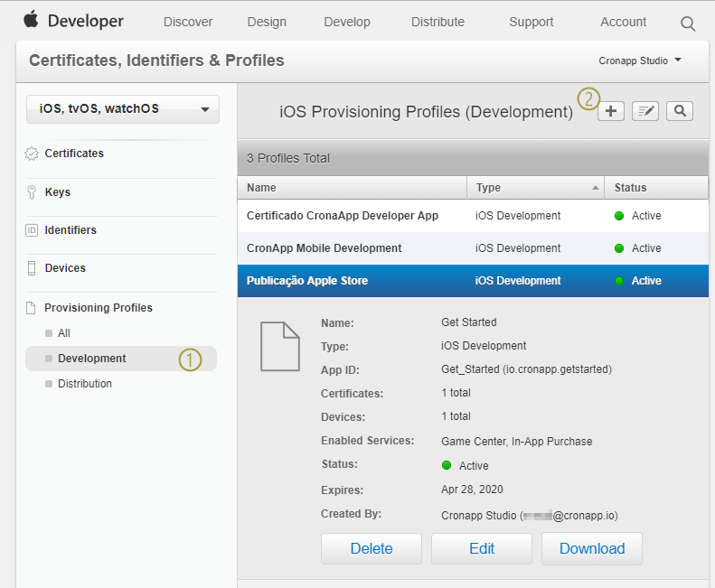The width and height of the screenshot is (715, 588).
Task: Search profiles using the magnifier button
Action: (680, 111)
